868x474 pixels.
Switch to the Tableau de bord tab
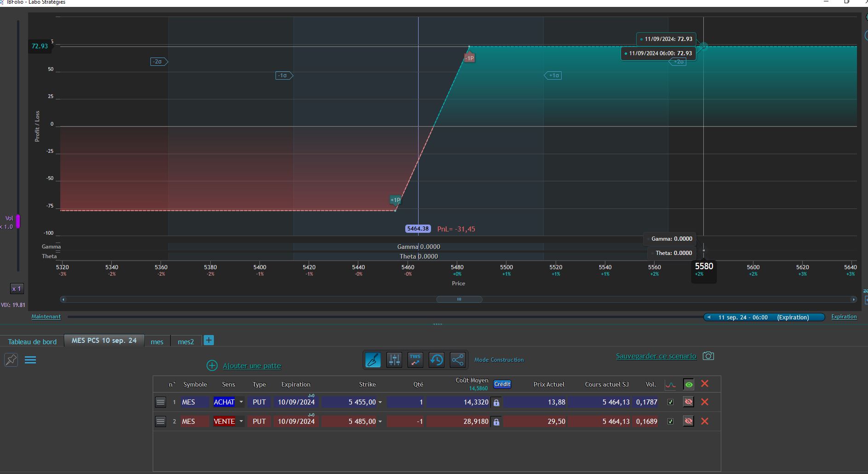click(32, 341)
